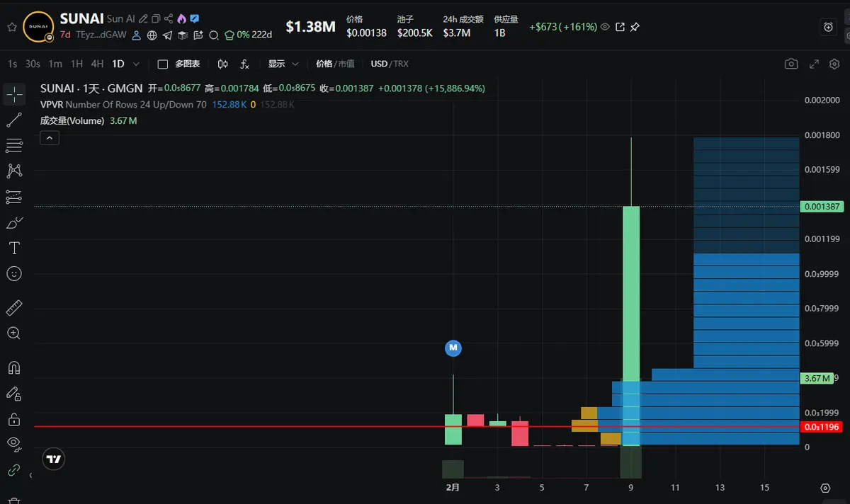This screenshot has width=850, height=504.
Task: Open the share icon beside SUNAI
Action: tap(169, 18)
